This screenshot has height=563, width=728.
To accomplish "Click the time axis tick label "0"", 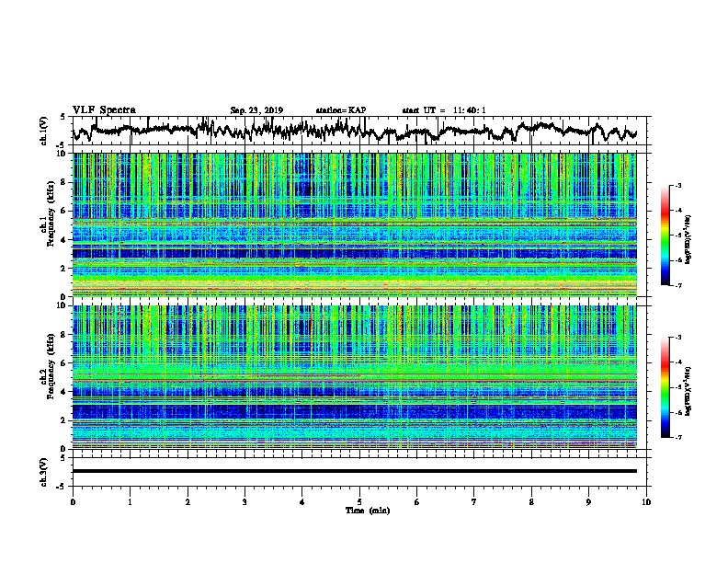I will (x=73, y=502).
